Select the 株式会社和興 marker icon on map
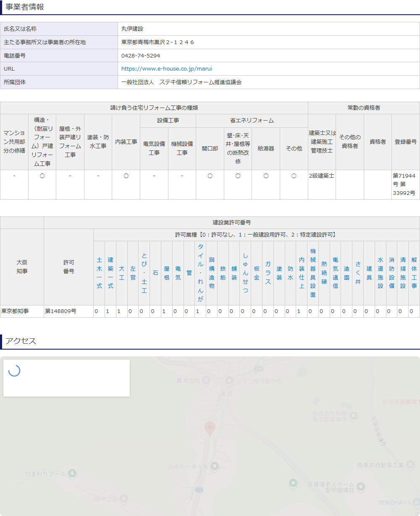Screen dimensions: 420x516 354,415
